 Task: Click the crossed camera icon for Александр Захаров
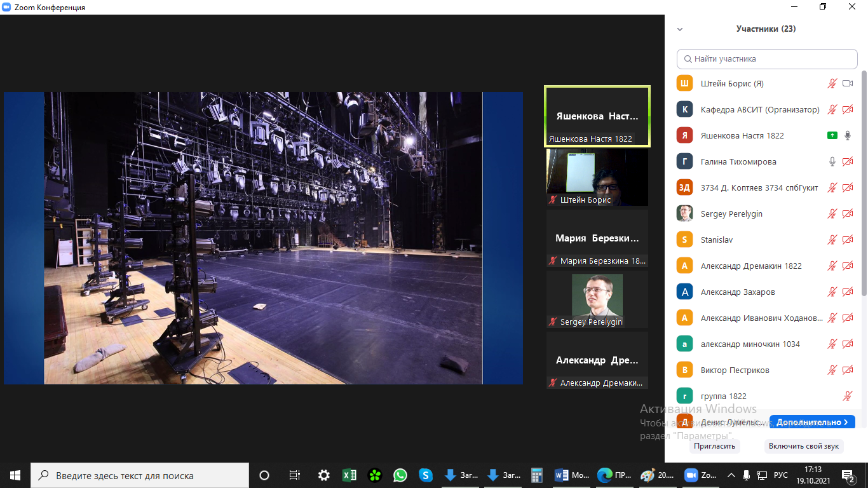click(x=847, y=292)
